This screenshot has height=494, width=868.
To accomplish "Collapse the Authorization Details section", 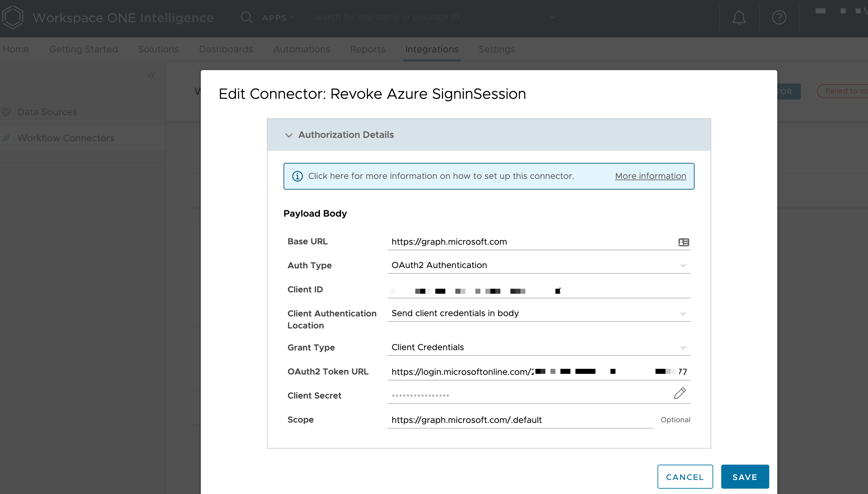I will (289, 135).
